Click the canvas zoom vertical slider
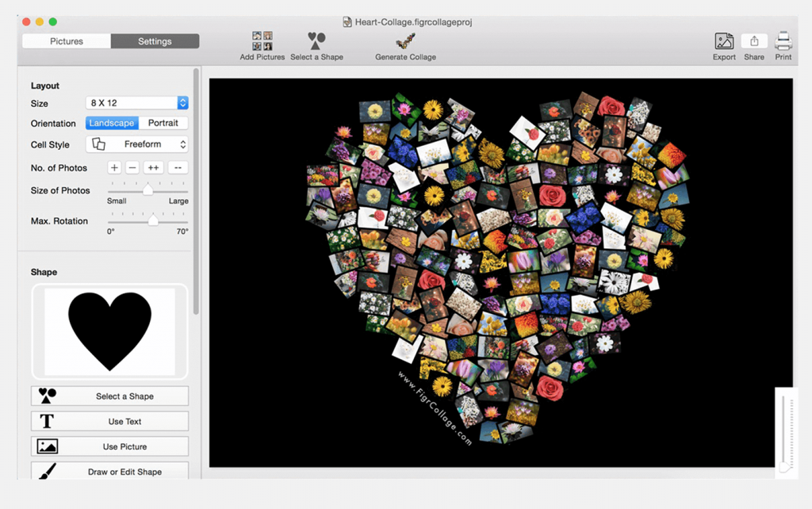812x509 pixels. 787,433
